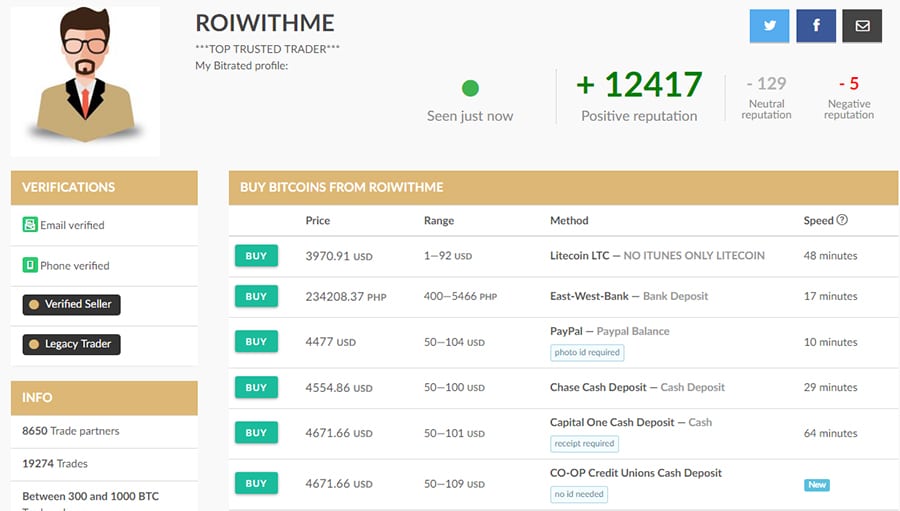Open the - 5 negative reputation count

(x=848, y=84)
